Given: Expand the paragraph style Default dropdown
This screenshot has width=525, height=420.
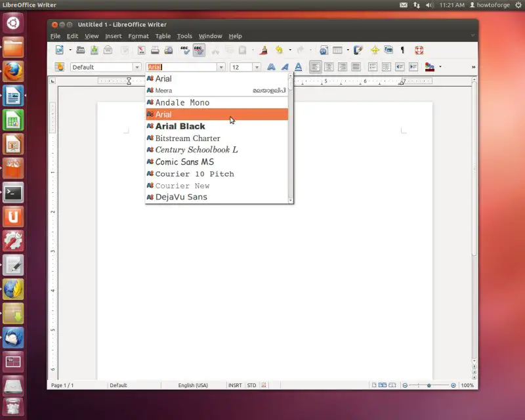Looking at the screenshot, I should (x=137, y=68).
